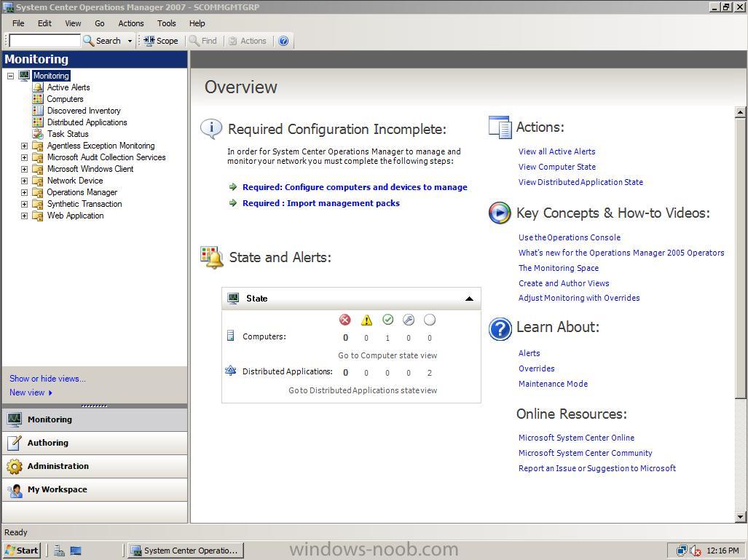The width and height of the screenshot is (748, 560).
Task: Click inside the search text field
Action: [x=45, y=41]
